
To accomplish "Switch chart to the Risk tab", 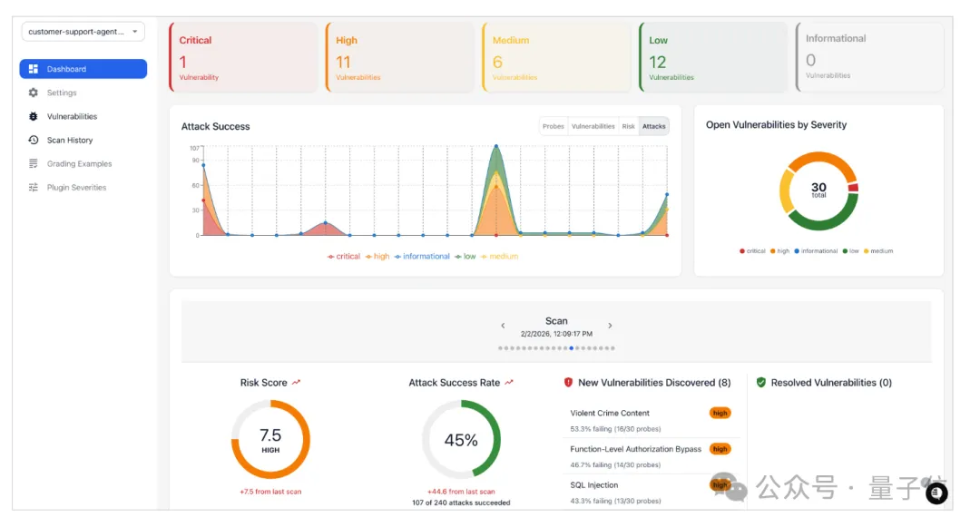I will click(628, 127).
